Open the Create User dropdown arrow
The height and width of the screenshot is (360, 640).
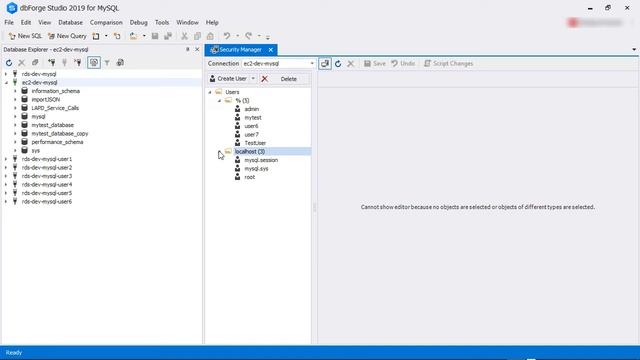click(253, 79)
